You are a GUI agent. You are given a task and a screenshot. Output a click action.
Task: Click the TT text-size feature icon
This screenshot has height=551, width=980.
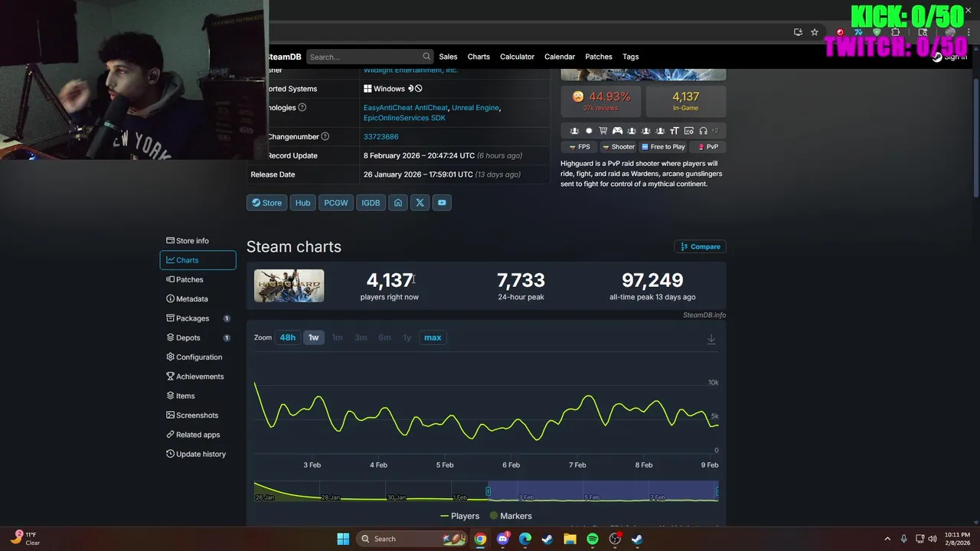point(675,131)
